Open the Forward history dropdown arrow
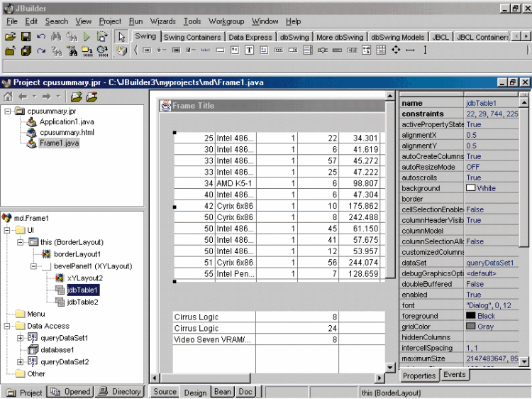 pos(58,97)
